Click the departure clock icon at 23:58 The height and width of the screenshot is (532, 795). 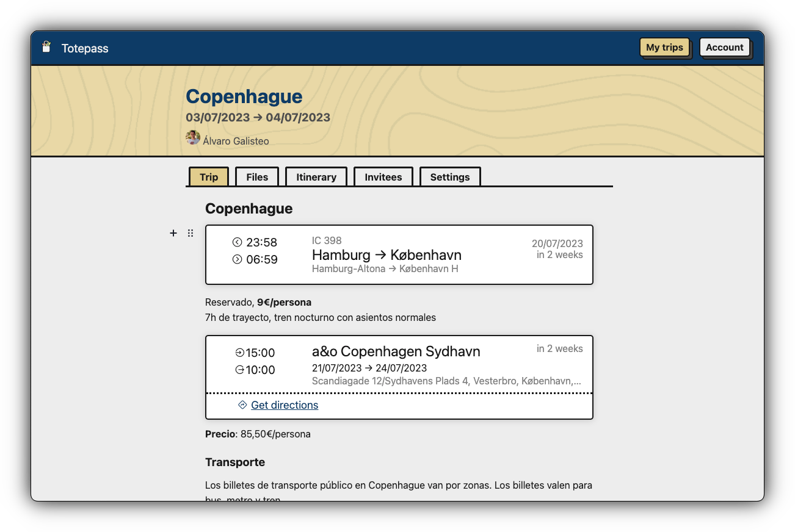(238, 242)
